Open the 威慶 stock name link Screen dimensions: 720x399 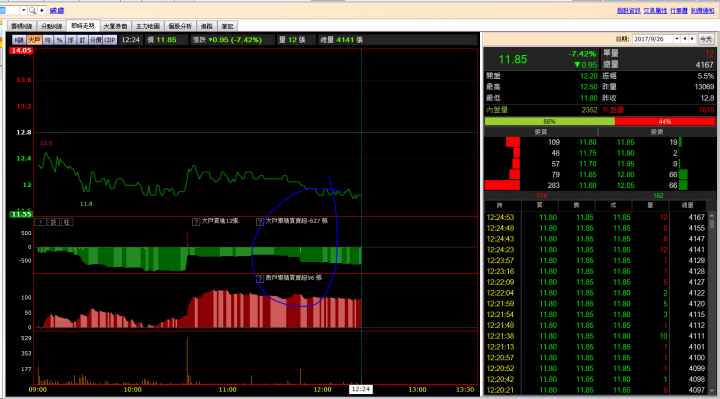[57, 11]
